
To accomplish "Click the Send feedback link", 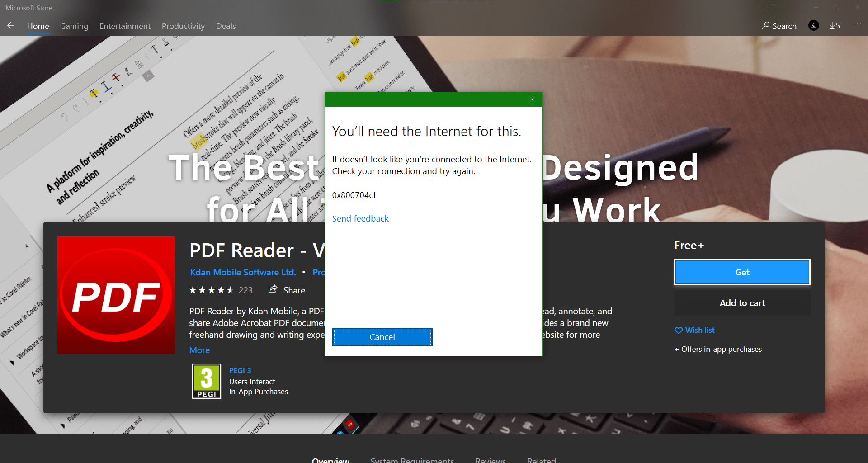I will (x=360, y=219).
